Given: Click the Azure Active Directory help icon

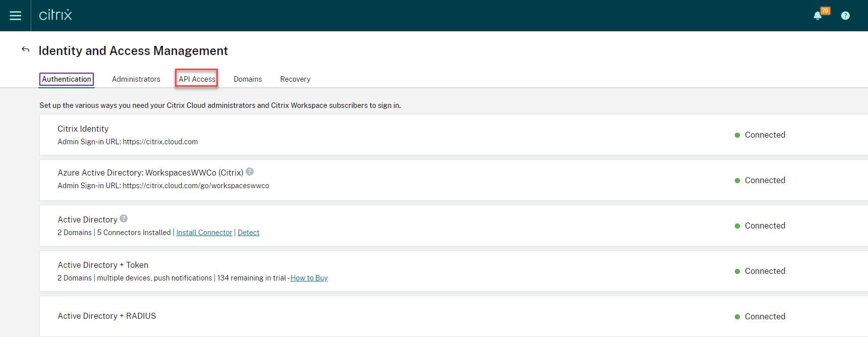Looking at the screenshot, I should [x=250, y=172].
